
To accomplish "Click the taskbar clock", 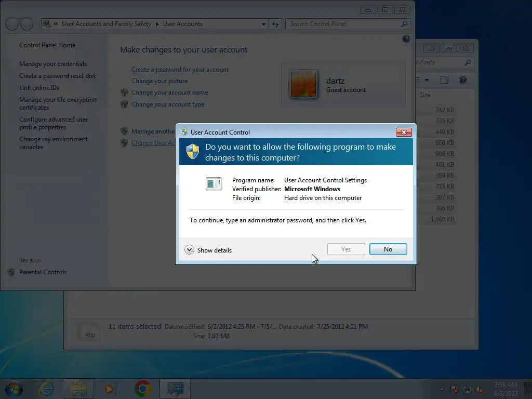I will [x=506, y=389].
